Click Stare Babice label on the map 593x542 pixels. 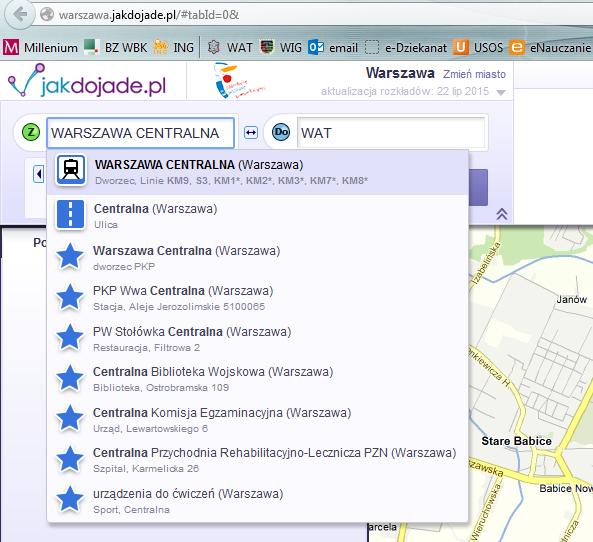(x=516, y=441)
